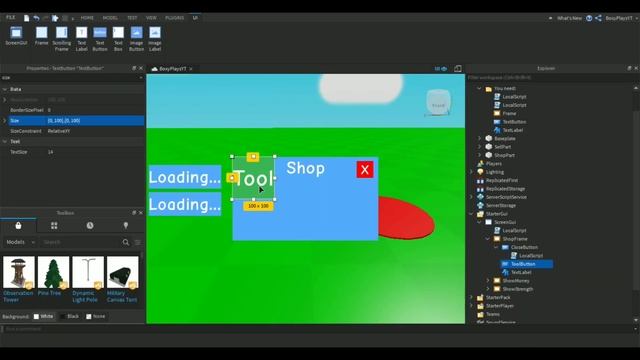Click the Toolbox search magnifier icon
The image size is (640, 360).
[126, 242]
